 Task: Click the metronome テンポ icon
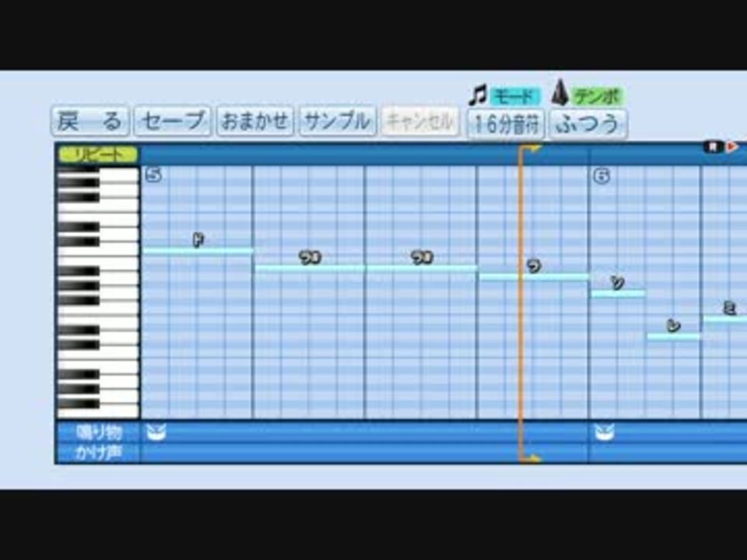tap(560, 93)
